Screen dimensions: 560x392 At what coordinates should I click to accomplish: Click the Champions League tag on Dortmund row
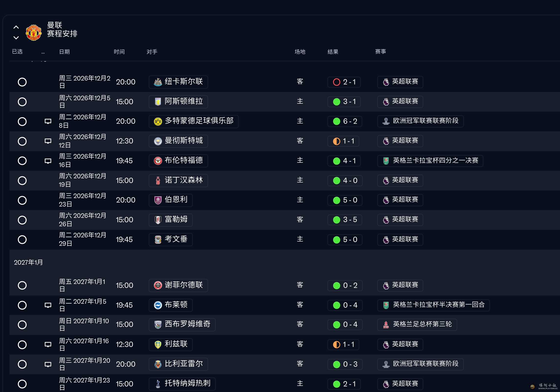coord(420,121)
